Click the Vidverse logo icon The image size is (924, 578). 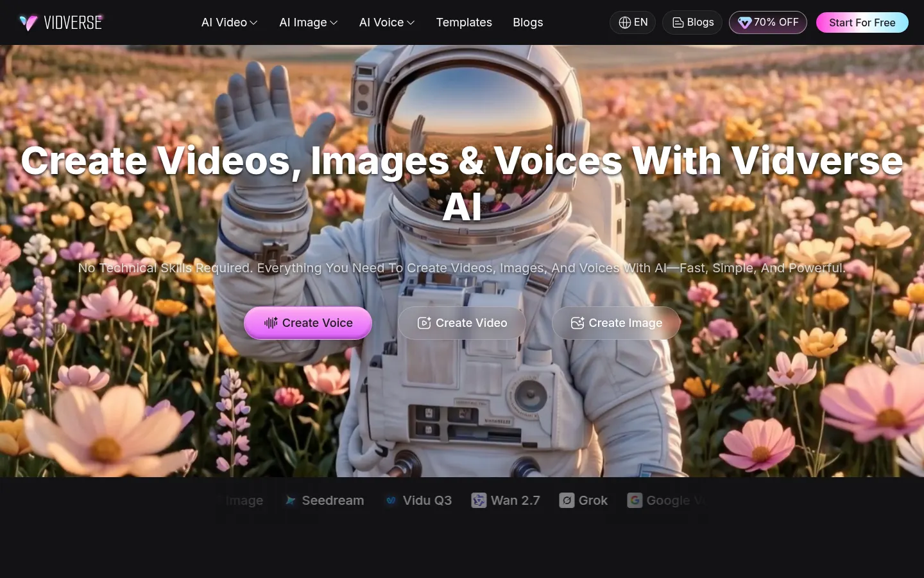(29, 22)
